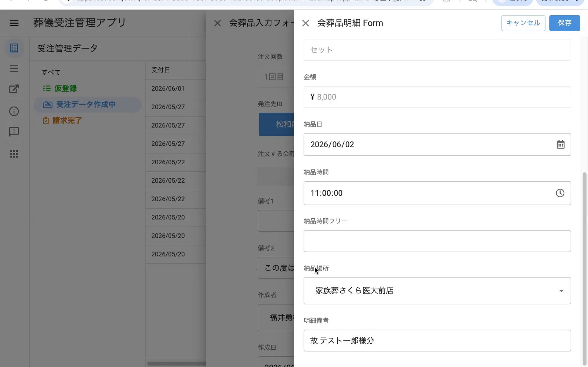Open the calendar picker for 納品日
This screenshot has width=588, height=367.
[561, 144]
